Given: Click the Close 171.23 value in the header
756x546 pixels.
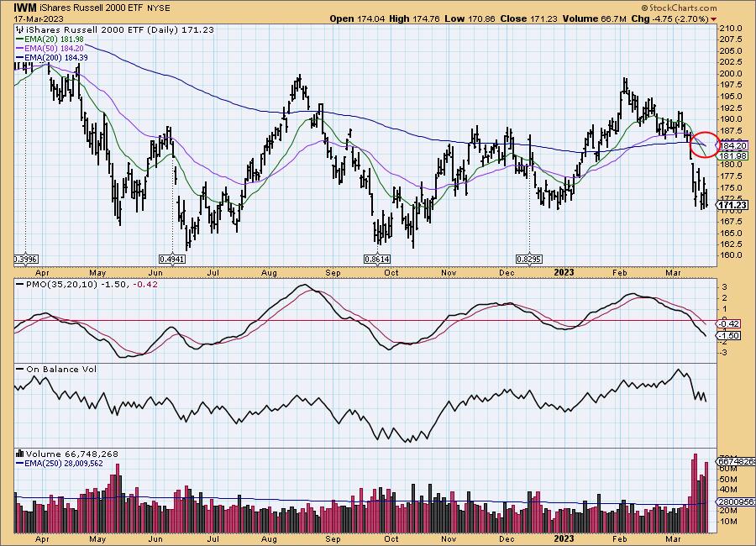Looking at the screenshot, I should 528,18.
